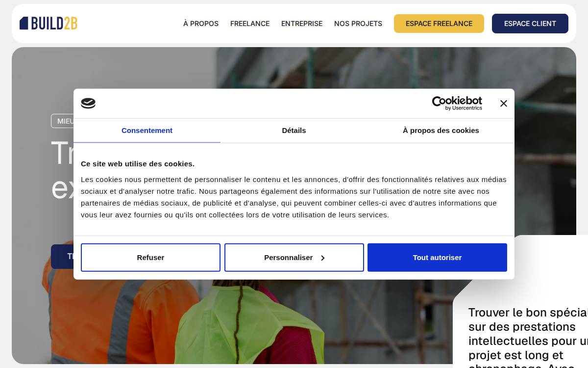Open the ENTREPRISE navigation item

(302, 24)
